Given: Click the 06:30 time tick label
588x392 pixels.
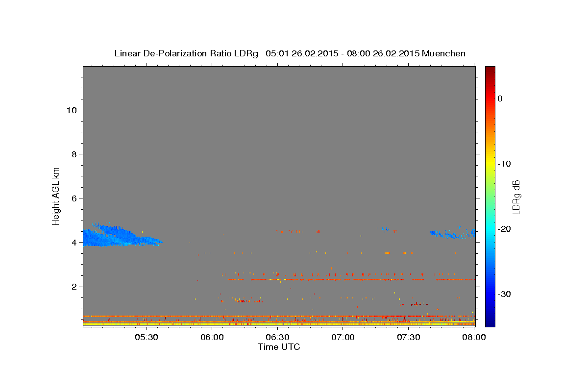Looking at the screenshot, I should (278, 337).
